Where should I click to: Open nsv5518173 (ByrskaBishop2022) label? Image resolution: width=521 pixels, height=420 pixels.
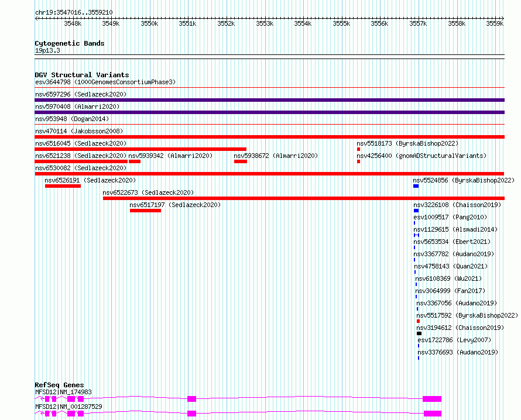(x=407, y=143)
